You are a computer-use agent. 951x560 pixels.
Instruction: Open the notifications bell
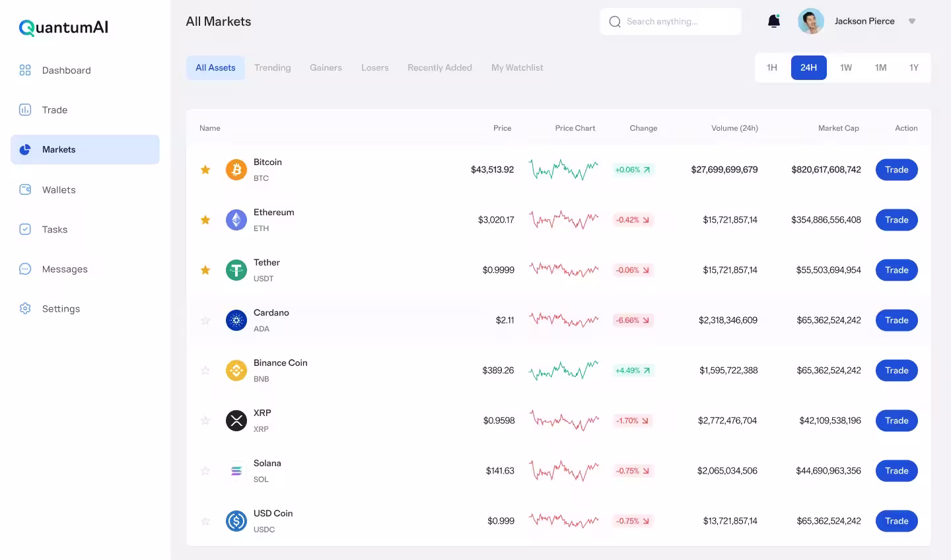click(x=774, y=21)
